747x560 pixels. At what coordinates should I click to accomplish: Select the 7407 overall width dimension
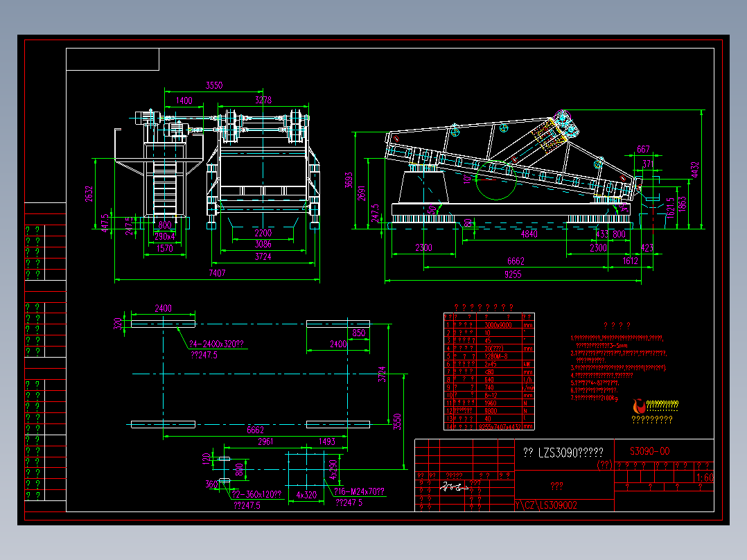(217, 273)
